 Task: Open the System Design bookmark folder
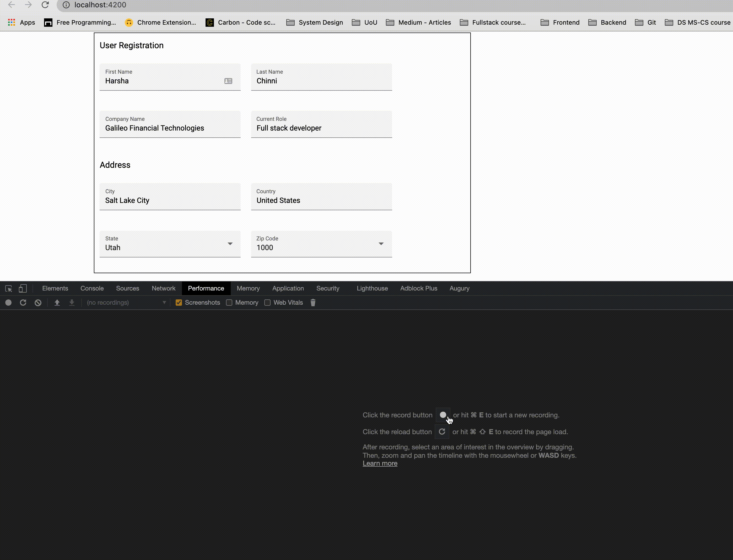click(315, 22)
